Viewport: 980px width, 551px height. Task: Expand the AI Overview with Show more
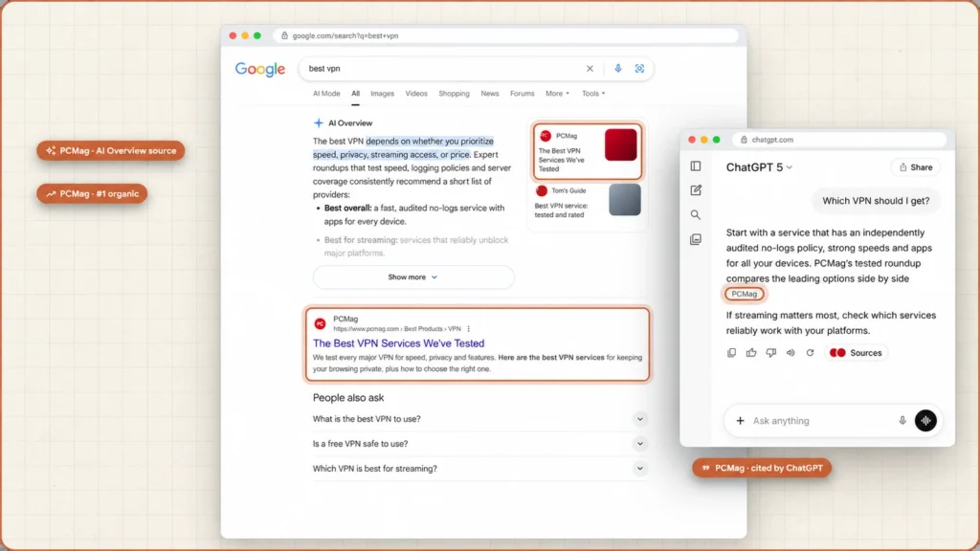[x=413, y=276]
